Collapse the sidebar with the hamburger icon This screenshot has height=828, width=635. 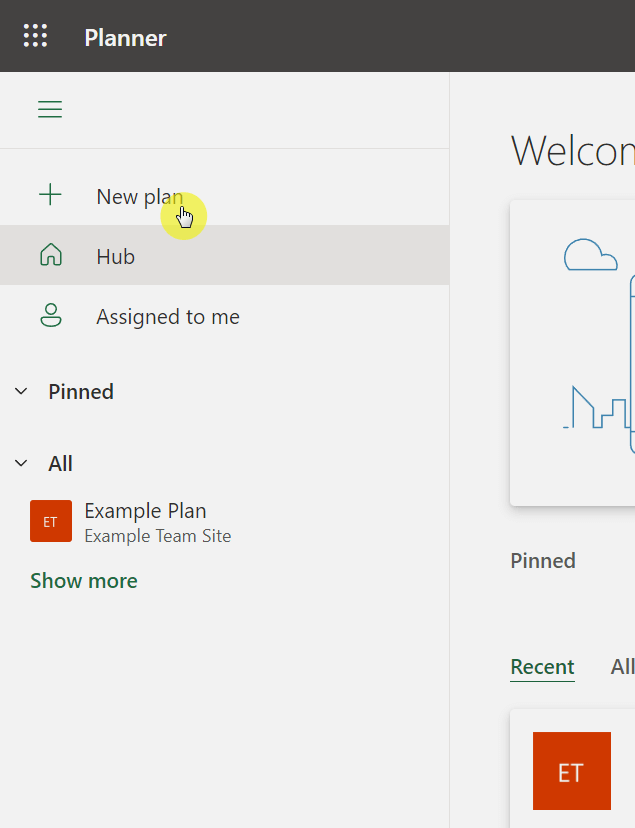coord(50,109)
